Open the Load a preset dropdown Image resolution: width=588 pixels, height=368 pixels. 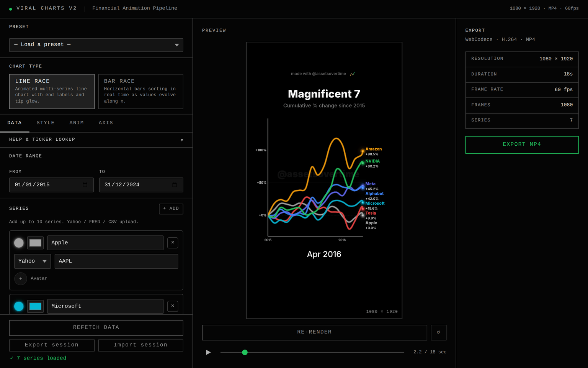96,45
